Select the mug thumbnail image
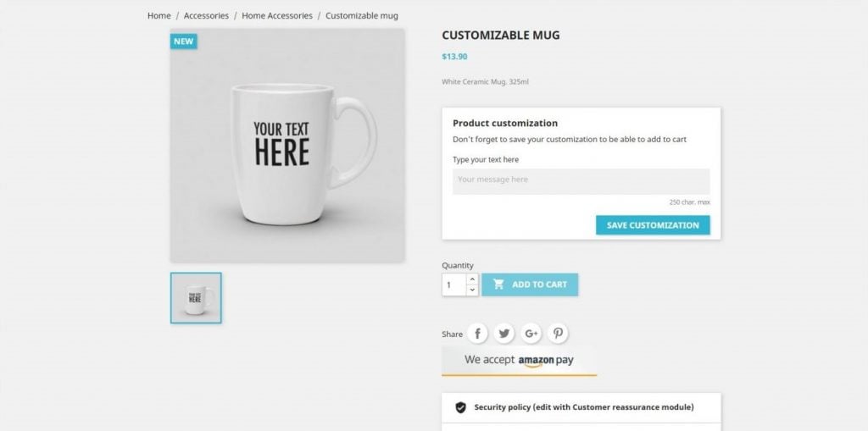 tap(196, 298)
